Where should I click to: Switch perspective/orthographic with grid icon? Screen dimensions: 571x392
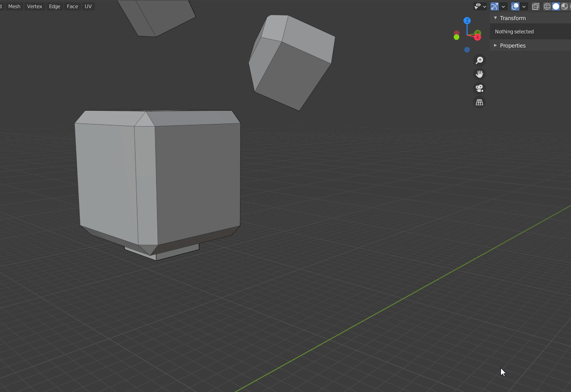479,102
